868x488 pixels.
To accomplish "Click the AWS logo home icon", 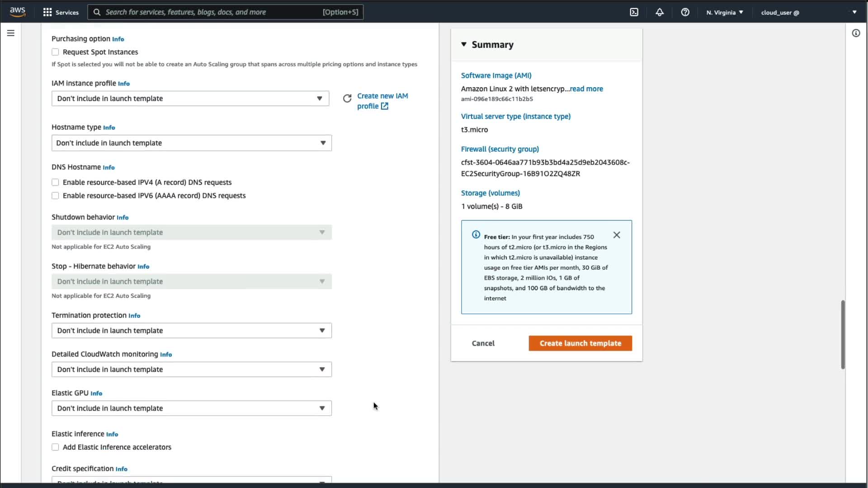I will (x=18, y=12).
